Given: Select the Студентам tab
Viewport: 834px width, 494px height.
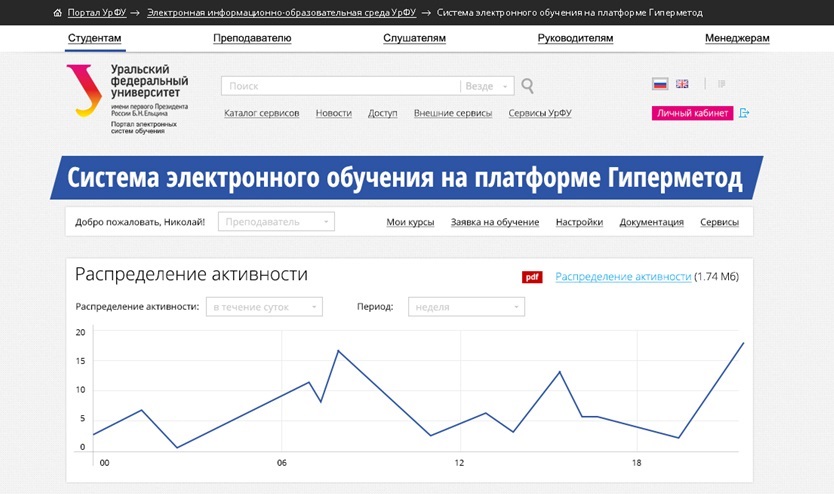Looking at the screenshot, I should 95,38.
